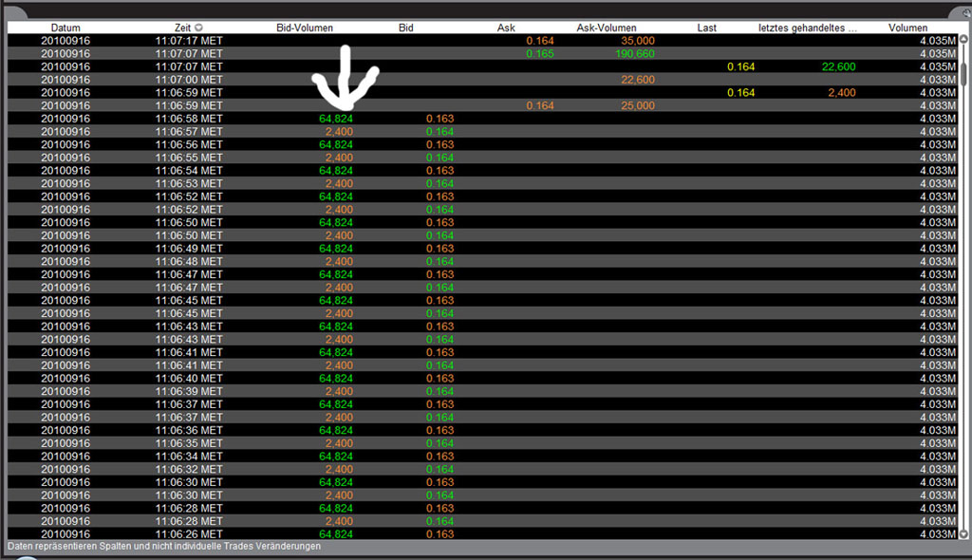Click the scrollbar up arrow

pyautogui.click(x=963, y=39)
